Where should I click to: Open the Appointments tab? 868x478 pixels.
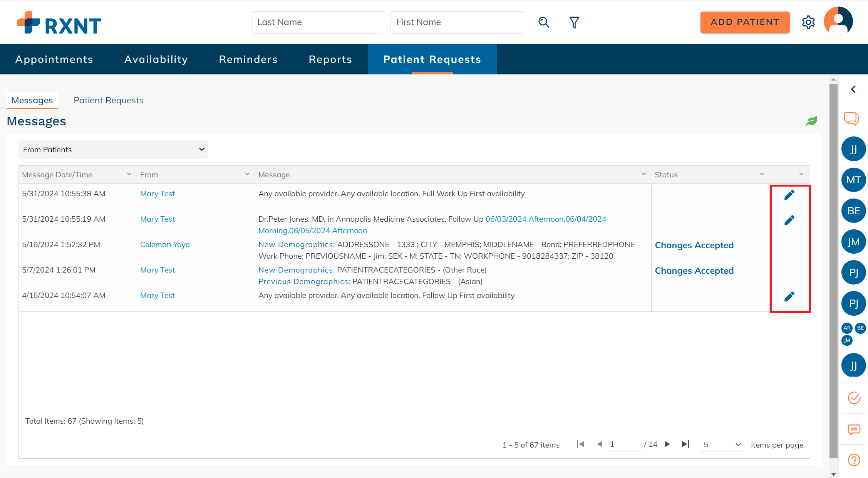pyautogui.click(x=54, y=59)
